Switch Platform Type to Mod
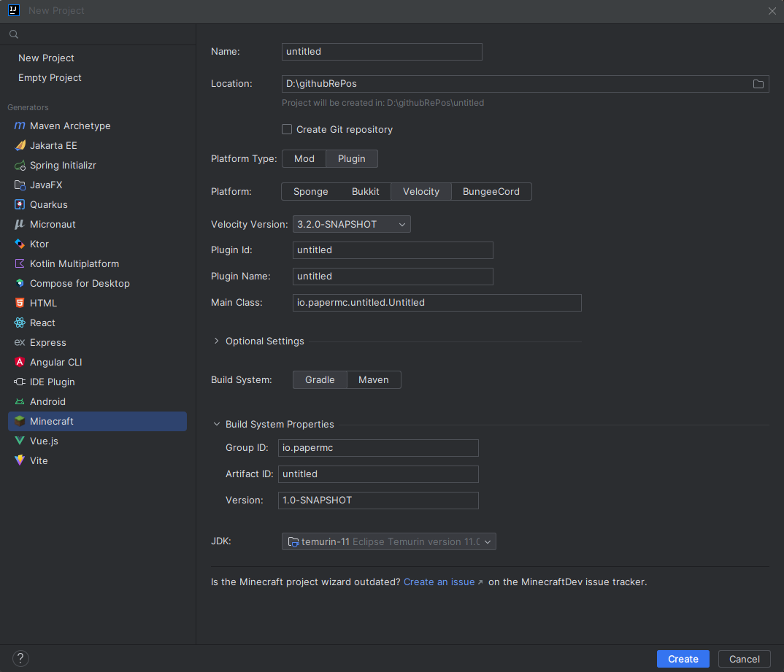Image resolution: width=784 pixels, height=672 pixels. pos(304,159)
